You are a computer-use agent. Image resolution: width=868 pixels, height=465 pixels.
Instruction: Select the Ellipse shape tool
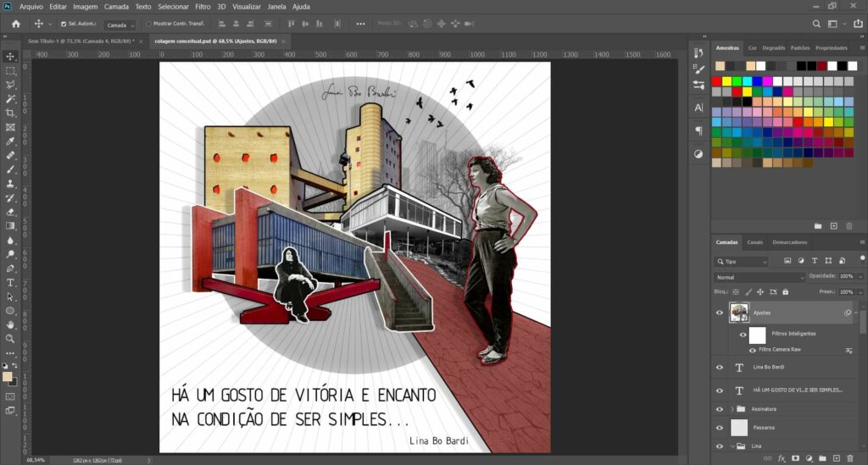coord(10,311)
